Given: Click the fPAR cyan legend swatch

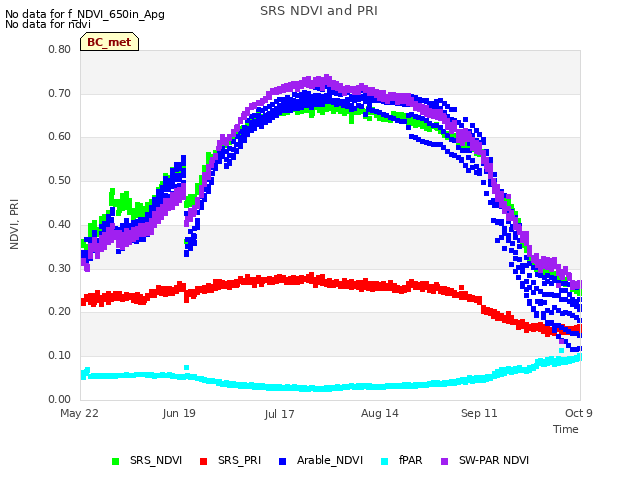Looking at the screenshot, I should tap(384, 462).
